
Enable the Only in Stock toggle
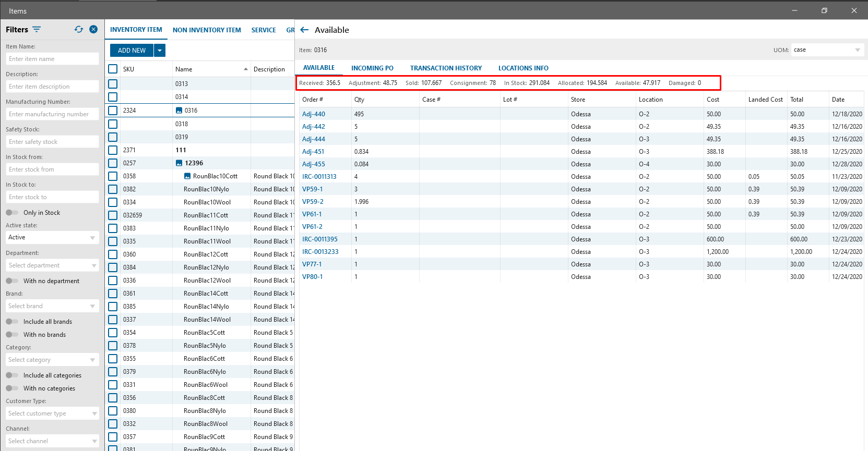[x=12, y=213]
